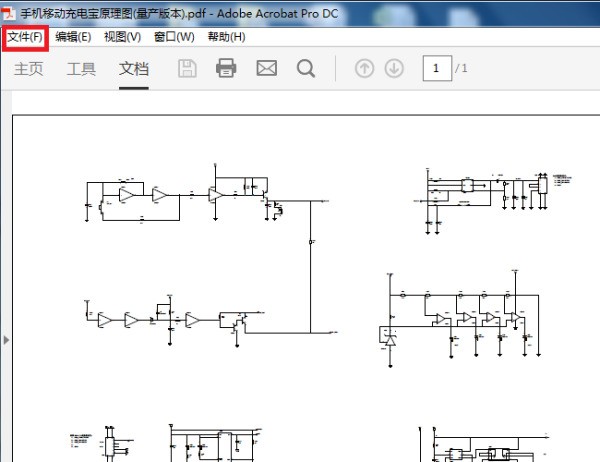The width and height of the screenshot is (600, 462).
Task: Click the save file floppy icon
Action: (x=188, y=69)
